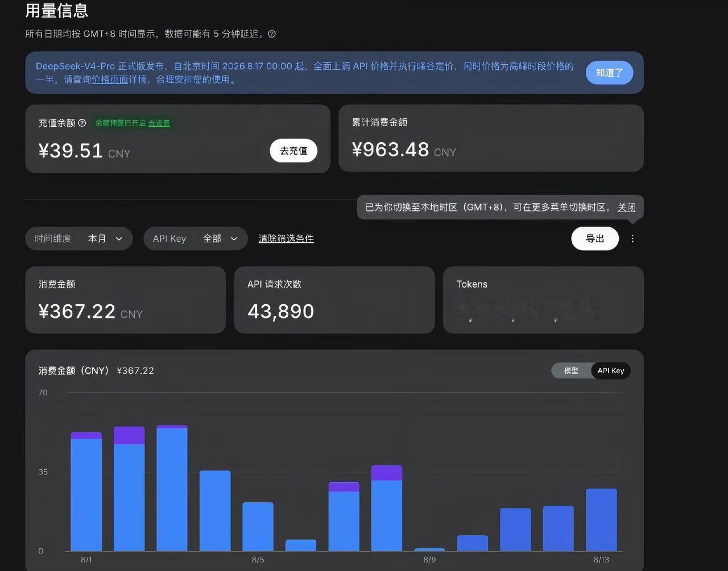Image resolution: width=728 pixels, height=571 pixels.
Task: Click the 8/13 x-axis date label
Action: 601,560
